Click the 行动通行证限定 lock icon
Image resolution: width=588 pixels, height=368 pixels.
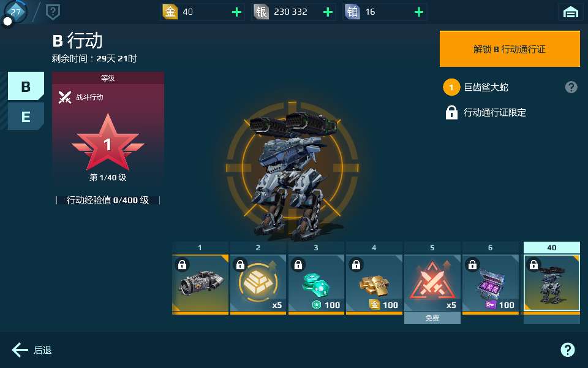point(451,112)
